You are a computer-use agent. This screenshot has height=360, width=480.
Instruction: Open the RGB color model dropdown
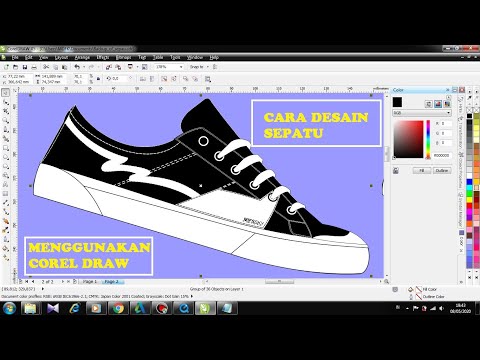pos(422,113)
